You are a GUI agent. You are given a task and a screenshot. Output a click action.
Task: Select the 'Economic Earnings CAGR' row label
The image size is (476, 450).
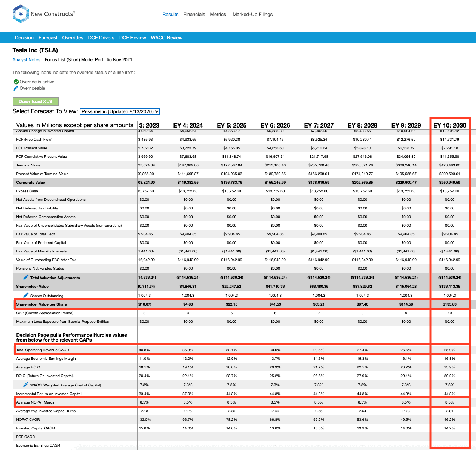(x=38, y=446)
